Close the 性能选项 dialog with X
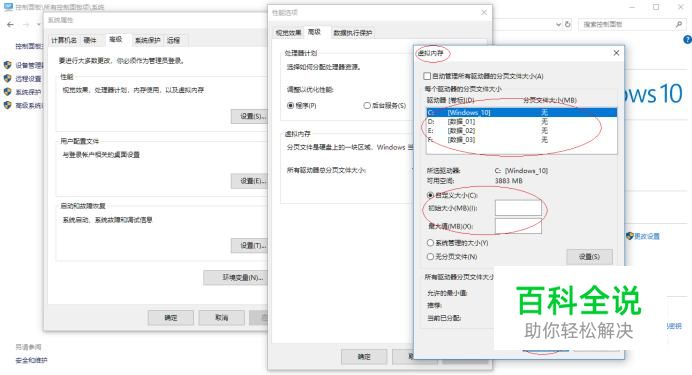 tap(484, 12)
